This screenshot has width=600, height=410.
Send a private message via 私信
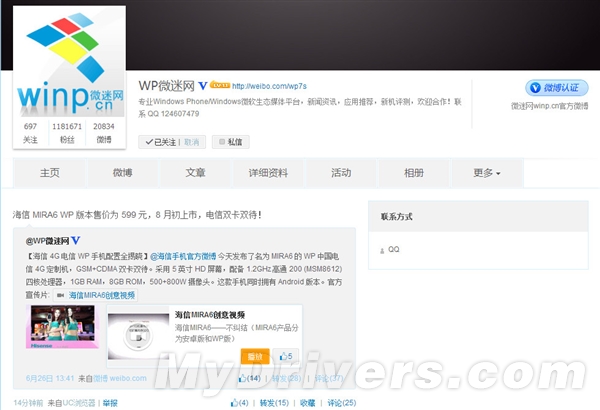(x=231, y=142)
